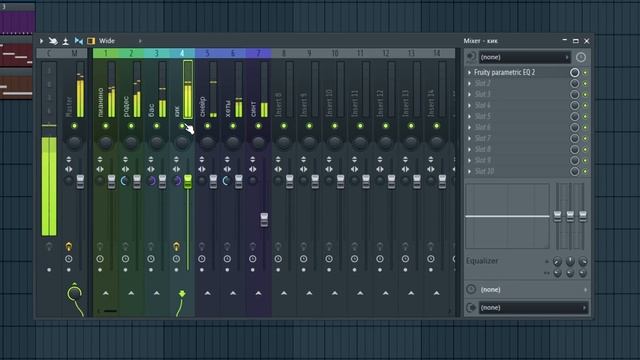The image size is (640, 360).
Task: Click the latency clock on Insert 10 track
Action: pyautogui.click(x=329, y=259)
